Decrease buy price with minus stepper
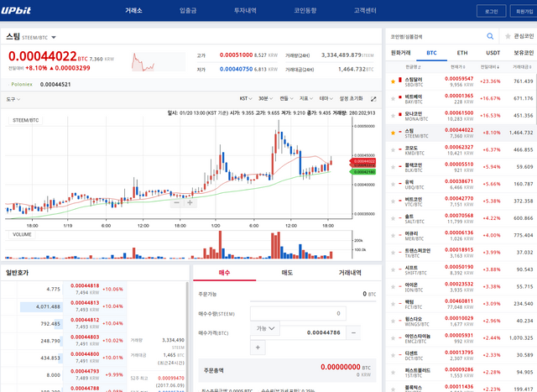This screenshot has height=392, width=537. (x=353, y=332)
